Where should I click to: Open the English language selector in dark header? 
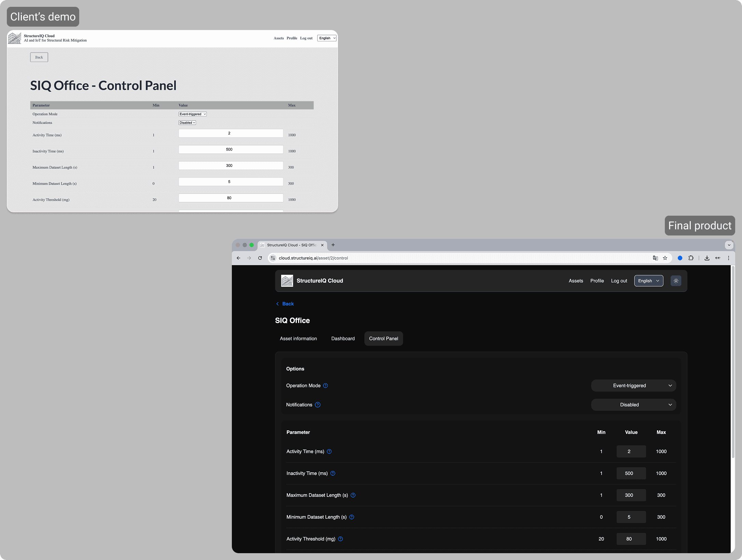pos(648,281)
